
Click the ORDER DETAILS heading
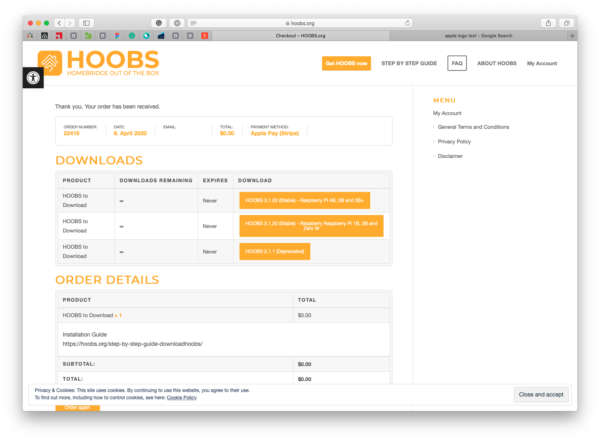[x=107, y=280]
